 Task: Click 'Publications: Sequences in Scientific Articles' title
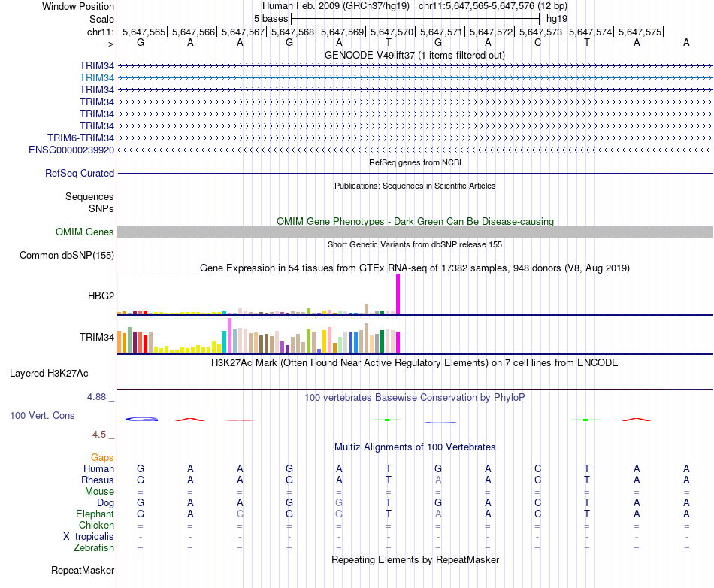415,186
